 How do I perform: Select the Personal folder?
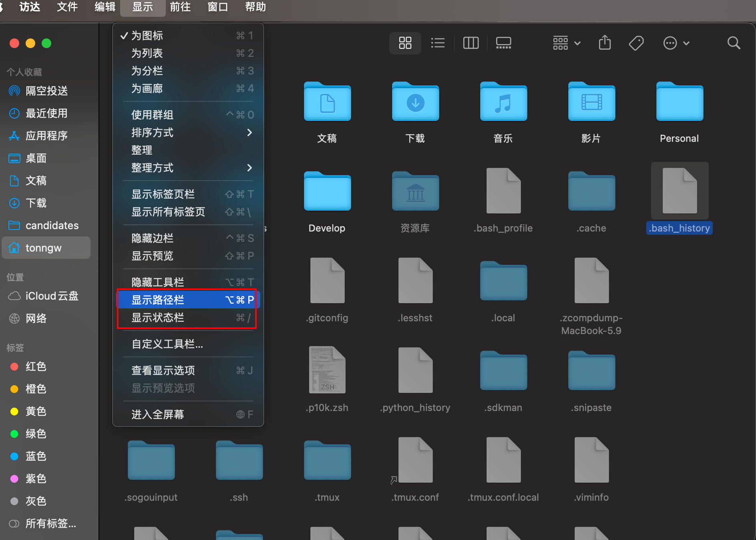680,102
